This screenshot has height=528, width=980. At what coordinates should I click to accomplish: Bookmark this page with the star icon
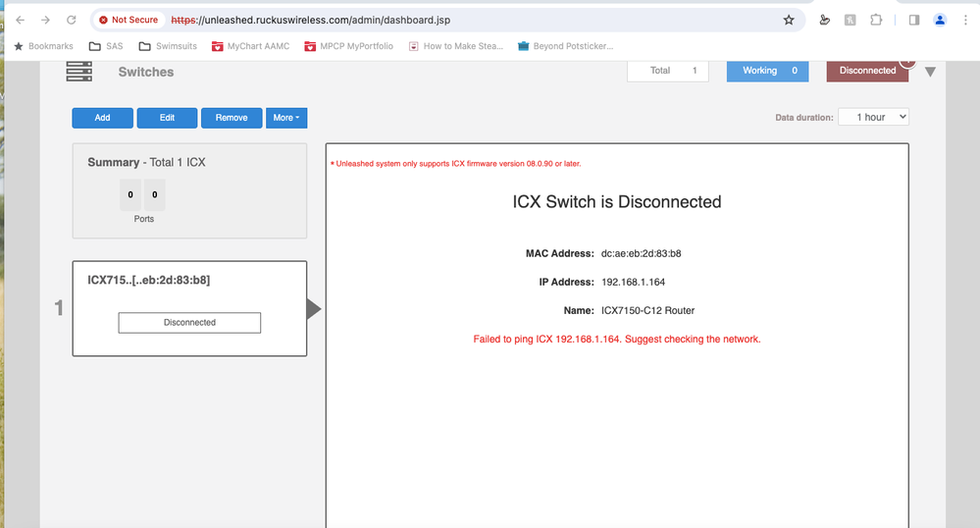pyautogui.click(x=789, y=20)
